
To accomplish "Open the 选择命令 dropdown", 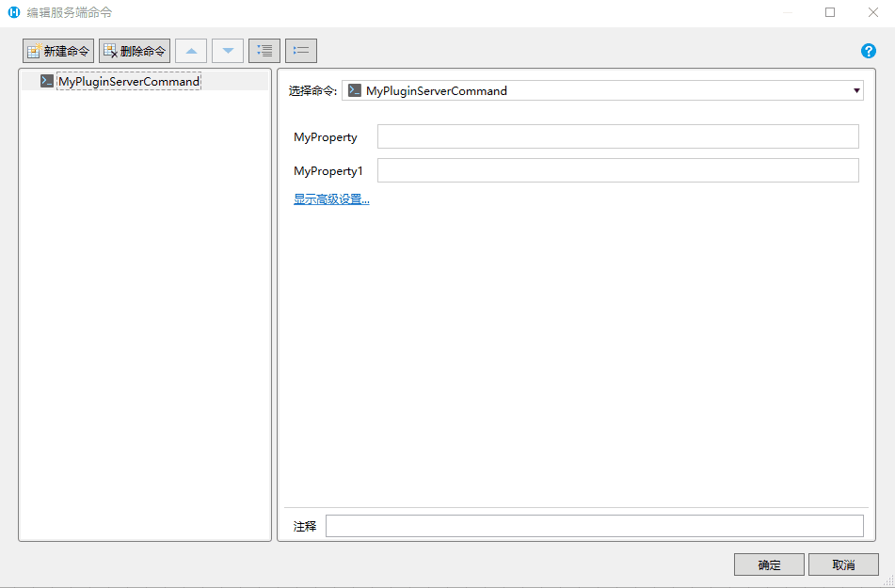I will tap(602, 90).
